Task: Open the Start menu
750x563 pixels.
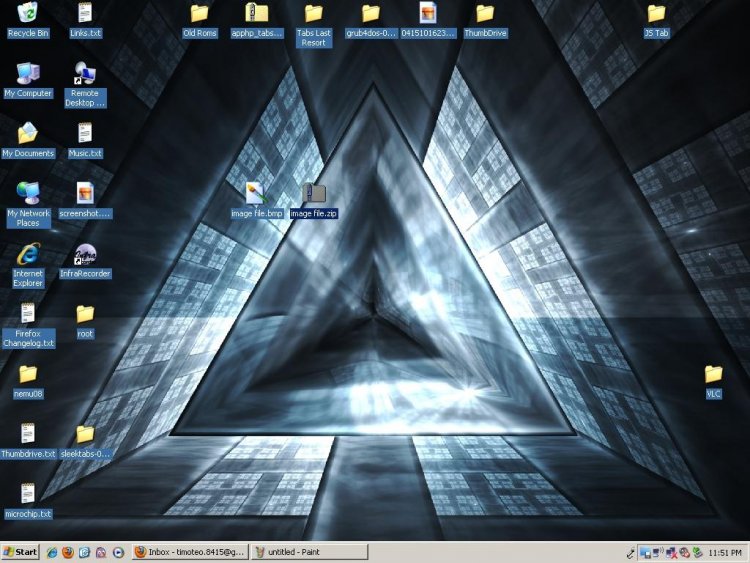Action: pos(20,552)
